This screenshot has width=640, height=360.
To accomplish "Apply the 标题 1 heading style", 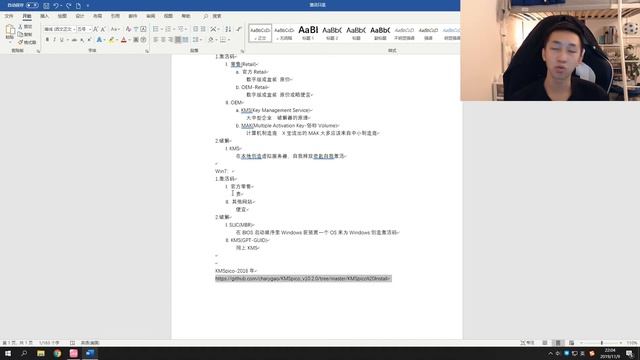I will tap(308, 33).
